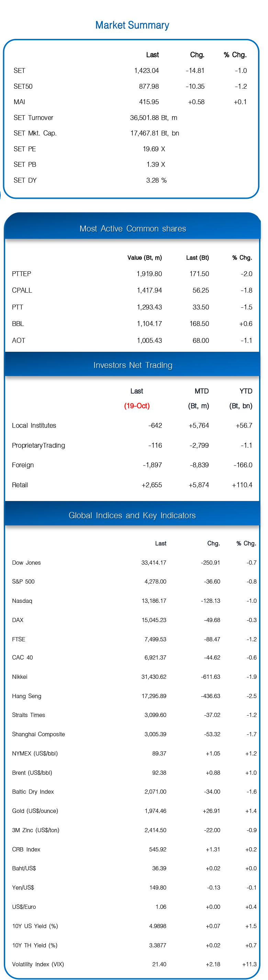Open the Most Active Common shares header
The image size is (268, 980).
coord(133,229)
